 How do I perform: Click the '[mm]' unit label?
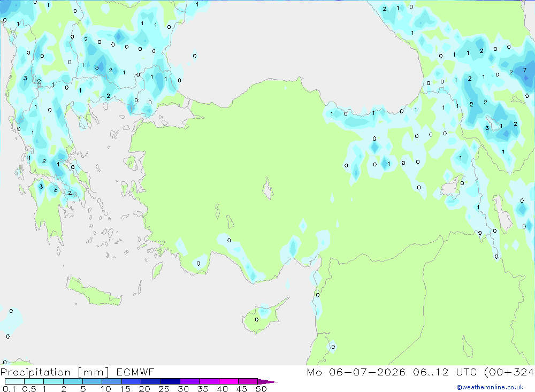click(x=94, y=372)
